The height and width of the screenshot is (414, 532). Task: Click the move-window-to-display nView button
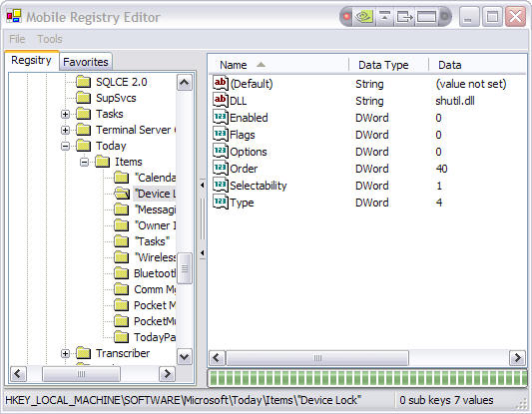point(404,16)
